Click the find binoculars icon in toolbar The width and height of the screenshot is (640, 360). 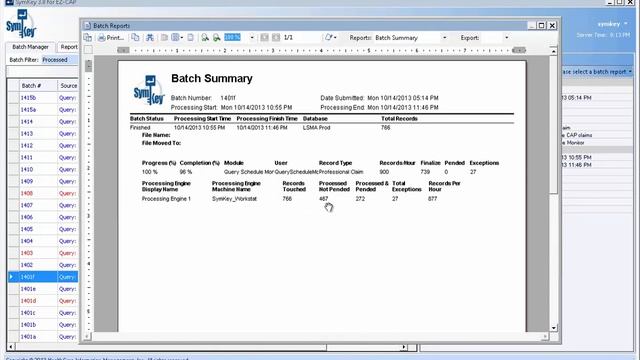coord(150,38)
